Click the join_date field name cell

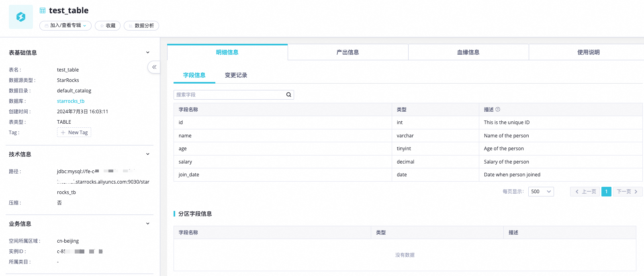click(283, 175)
